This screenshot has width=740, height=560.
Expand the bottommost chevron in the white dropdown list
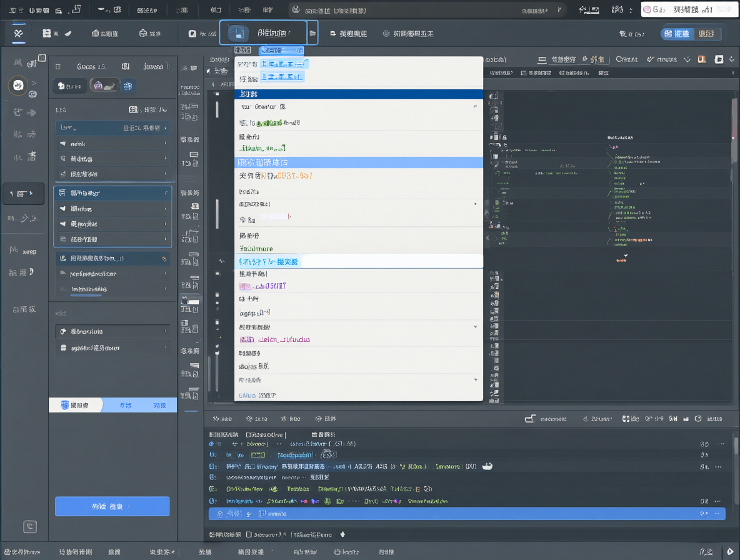pyautogui.click(x=475, y=379)
